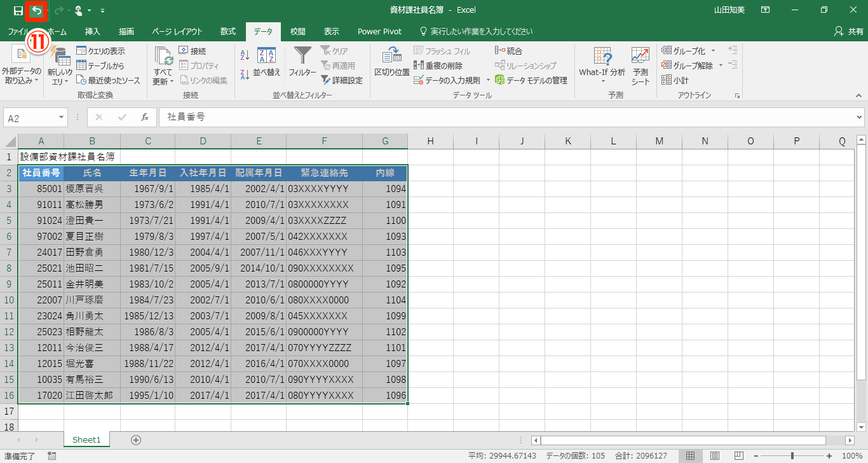This screenshot has width=868, height=463.
Task: Click the Undo arrow in quick access toolbar
Action: (37, 10)
